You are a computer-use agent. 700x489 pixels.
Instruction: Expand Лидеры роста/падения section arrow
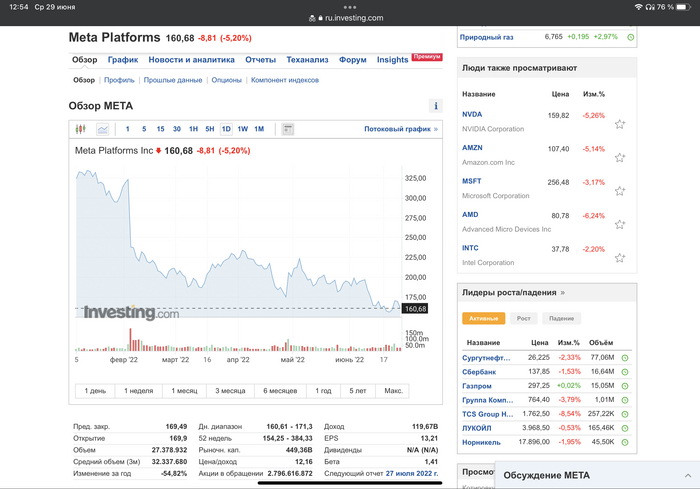563,293
